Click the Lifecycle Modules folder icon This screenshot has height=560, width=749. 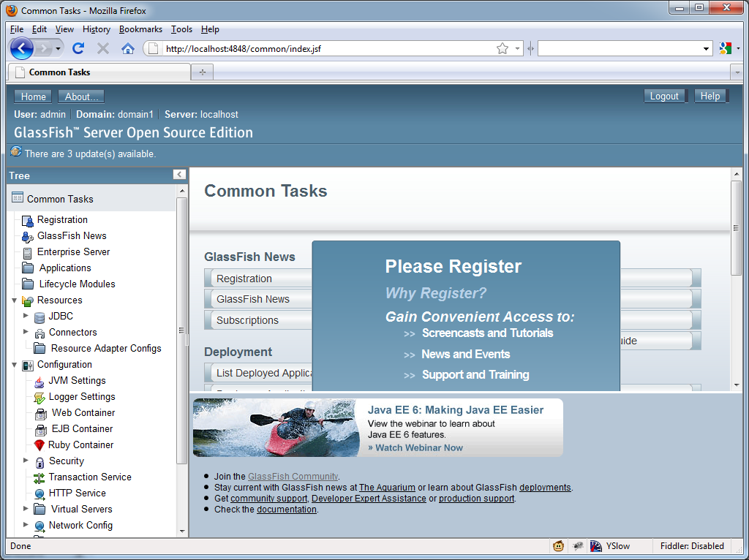pyautogui.click(x=29, y=284)
